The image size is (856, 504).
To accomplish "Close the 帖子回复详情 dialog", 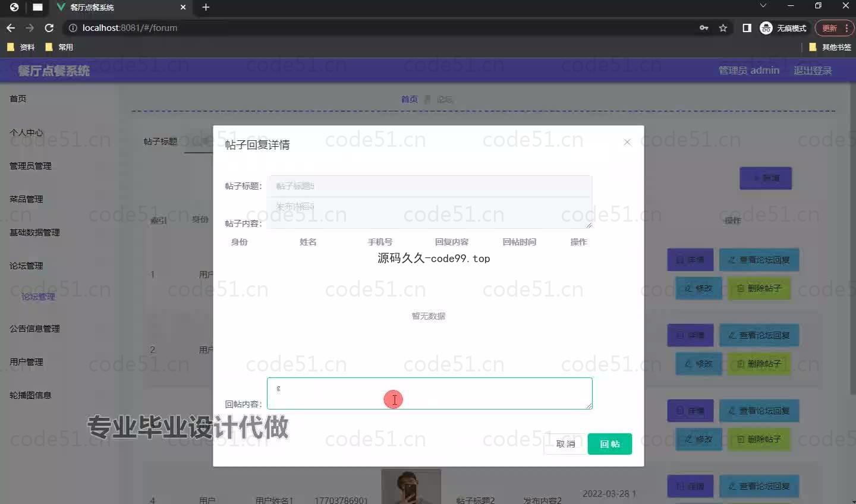I will point(627,142).
